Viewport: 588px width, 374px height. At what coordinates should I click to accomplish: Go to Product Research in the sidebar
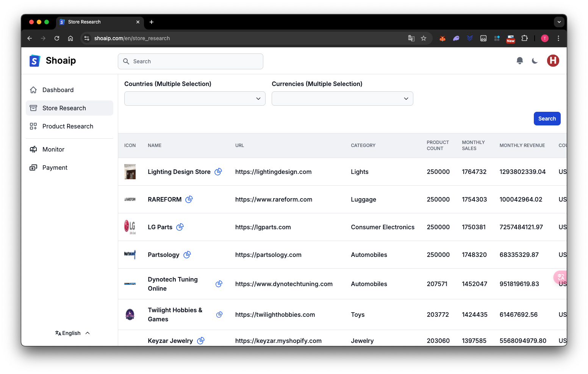tap(67, 126)
